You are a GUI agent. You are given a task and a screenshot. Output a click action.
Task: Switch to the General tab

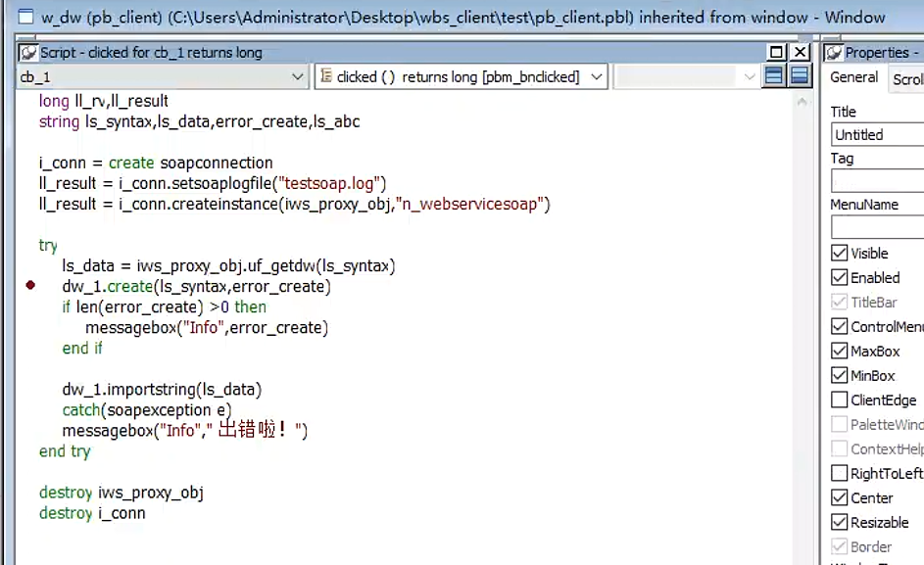point(853,77)
